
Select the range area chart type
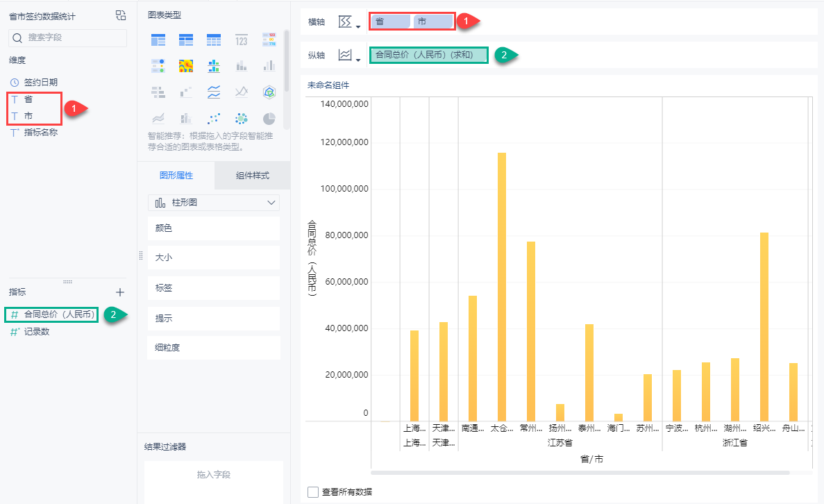click(x=158, y=118)
